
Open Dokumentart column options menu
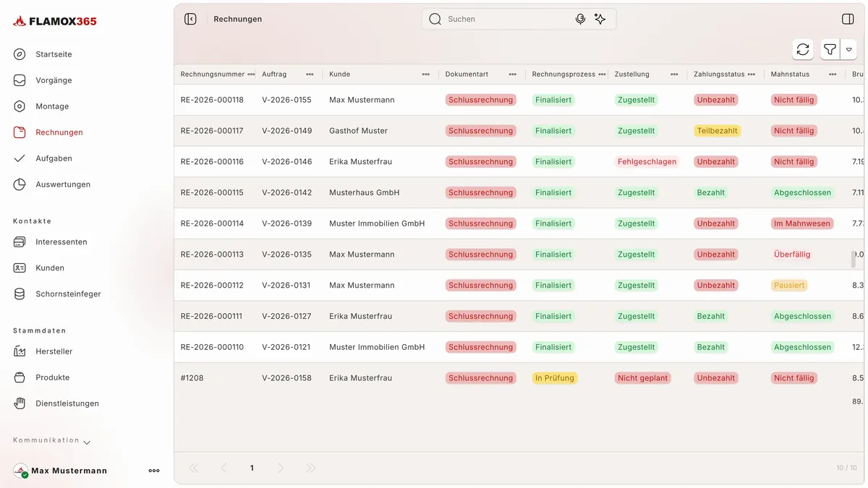[x=513, y=74]
